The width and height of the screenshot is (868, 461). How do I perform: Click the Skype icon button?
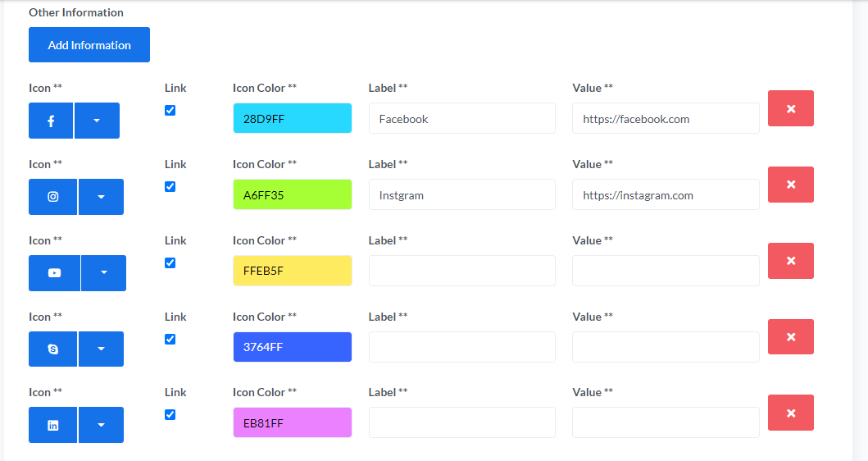pyautogui.click(x=53, y=349)
